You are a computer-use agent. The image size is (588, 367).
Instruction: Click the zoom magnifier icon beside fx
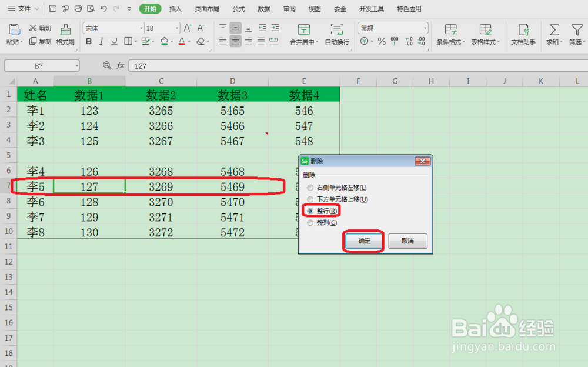click(107, 66)
